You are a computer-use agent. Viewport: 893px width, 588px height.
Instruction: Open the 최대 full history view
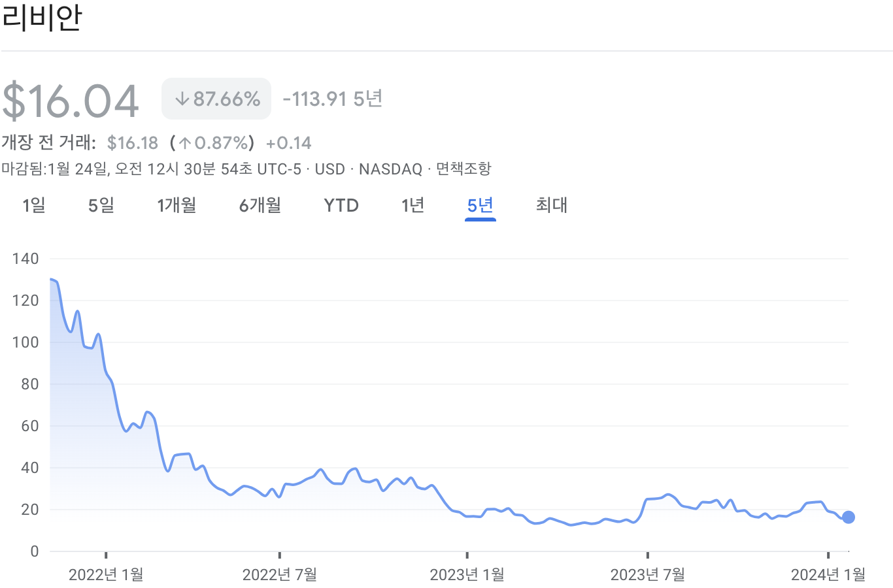550,205
